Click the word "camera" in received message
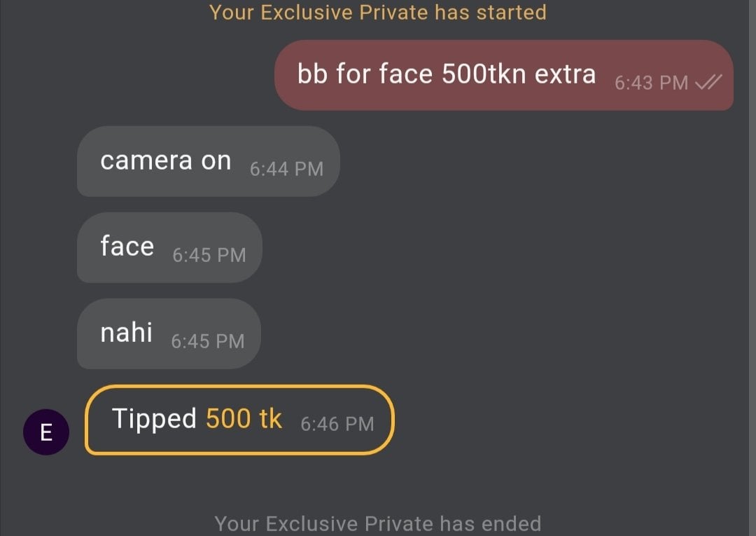Image resolution: width=756 pixels, height=536 pixels. (146, 161)
